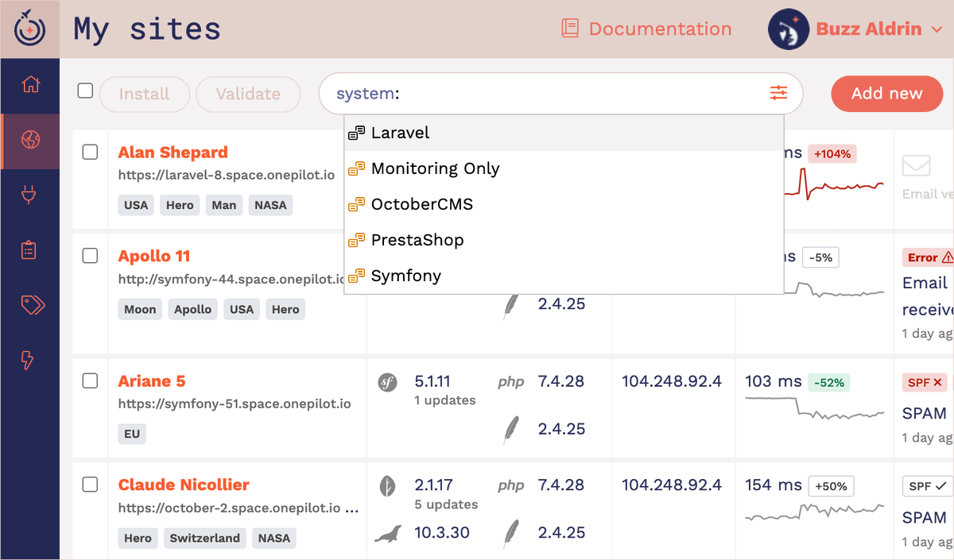Click the Moon tag on Apollo 11
Image resolution: width=954 pixels, height=560 pixels.
(x=140, y=309)
